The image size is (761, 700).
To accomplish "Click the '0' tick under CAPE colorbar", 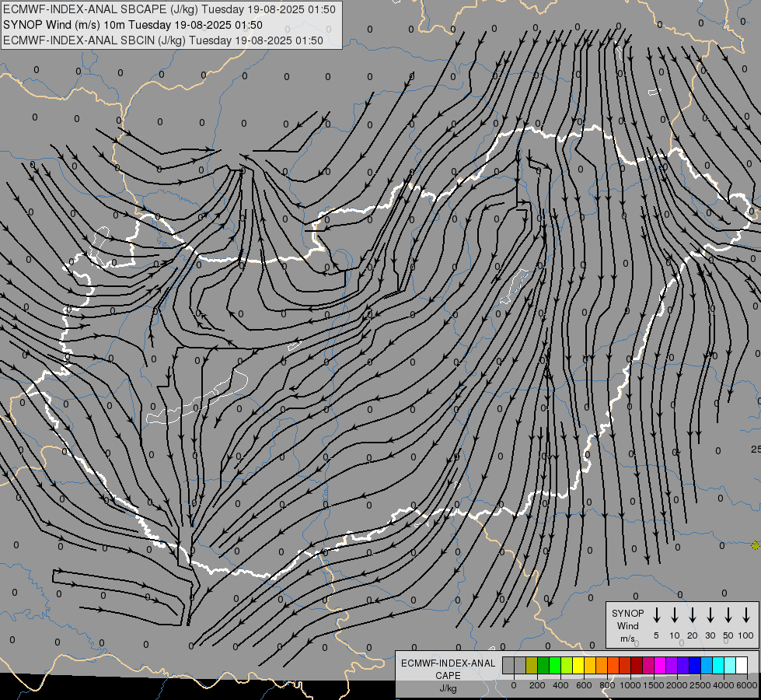I will [x=514, y=685].
